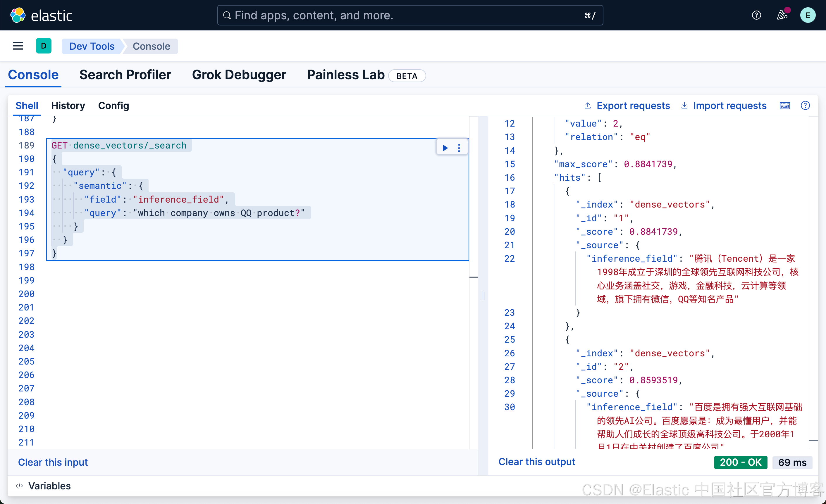Click the help circle icon in header
The height and width of the screenshot is (504, 826).
756,15
